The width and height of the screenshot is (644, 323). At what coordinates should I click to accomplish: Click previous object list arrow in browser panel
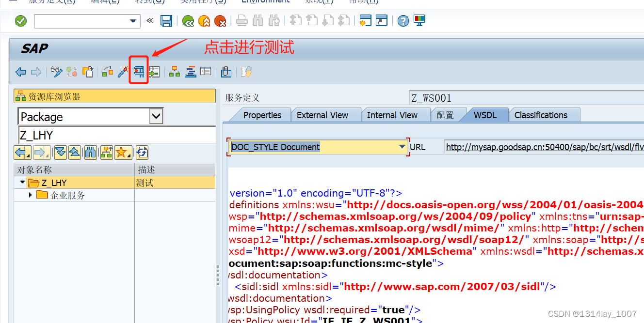click(23, 153)
